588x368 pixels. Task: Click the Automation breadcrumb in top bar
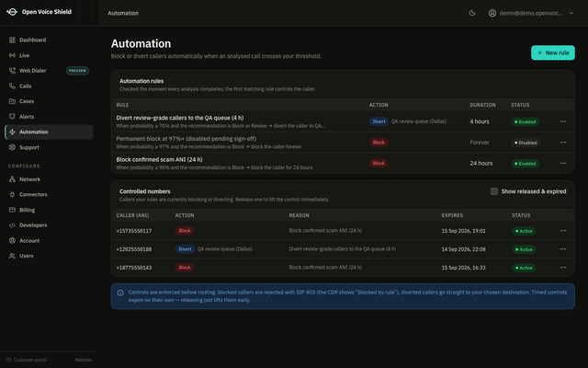coord(123,13)
